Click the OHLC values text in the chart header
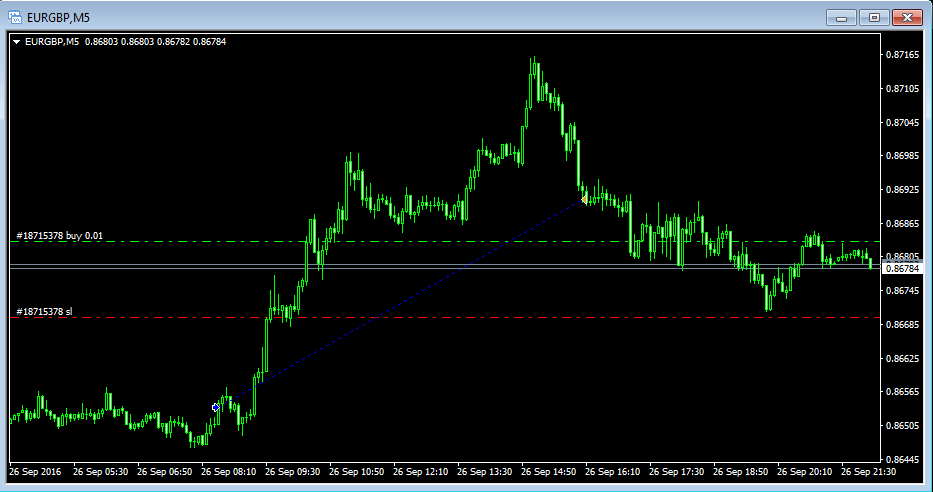Screen dimensions: 933x492 click(x=155, y=42)
